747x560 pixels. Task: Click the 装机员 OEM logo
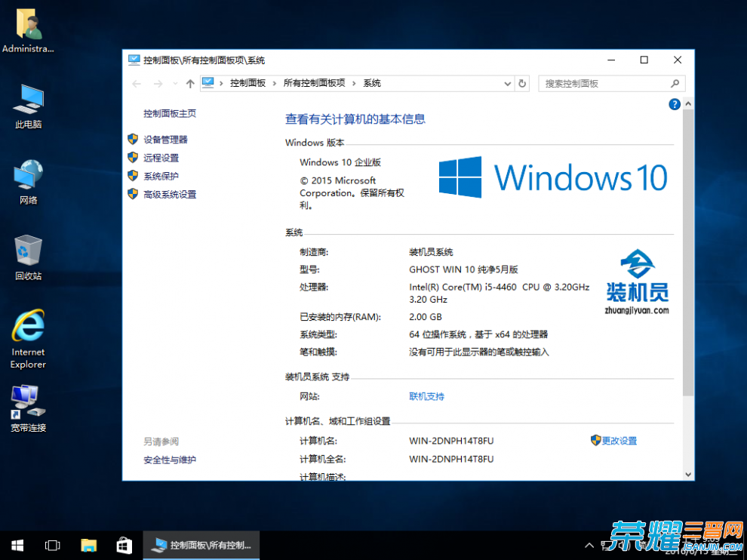click(637, 282)
